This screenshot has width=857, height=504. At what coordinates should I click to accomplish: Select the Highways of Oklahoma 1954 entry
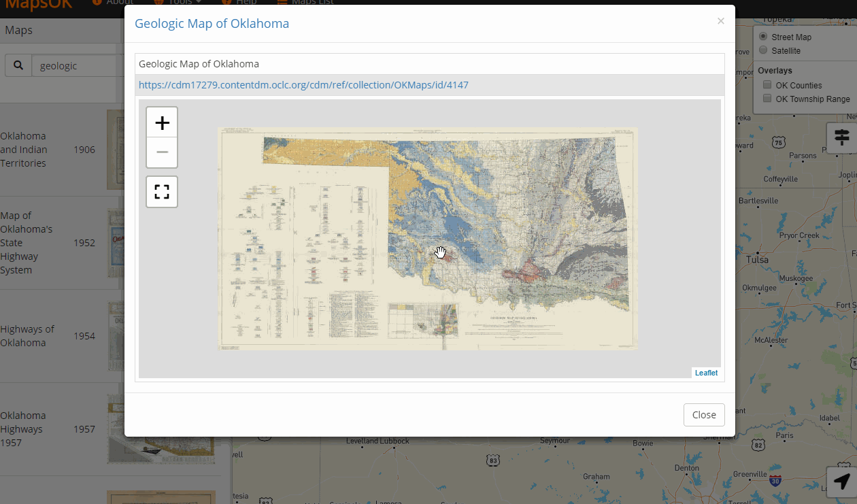[x=27, y=336]
